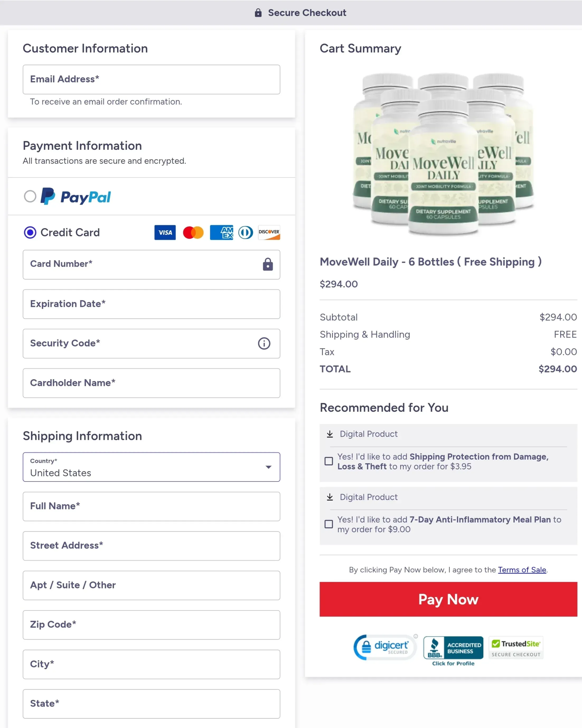Click the American Express icon
This screenshot has width=582, height=728.
pos(222,232)
